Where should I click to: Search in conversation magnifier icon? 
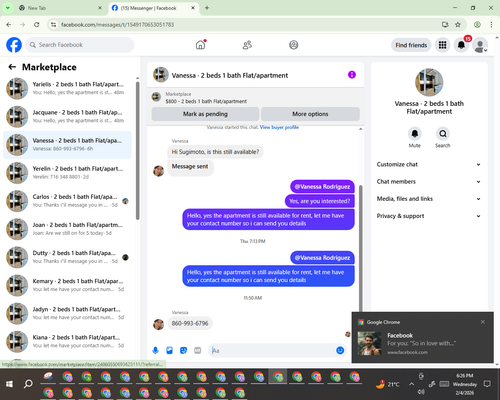(x=443, y=134)
